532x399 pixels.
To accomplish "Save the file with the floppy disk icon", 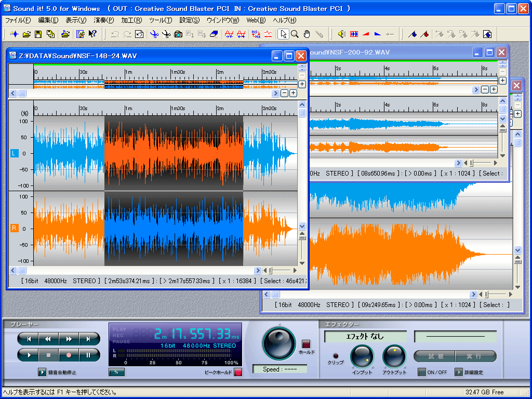I will coord(38,34).
